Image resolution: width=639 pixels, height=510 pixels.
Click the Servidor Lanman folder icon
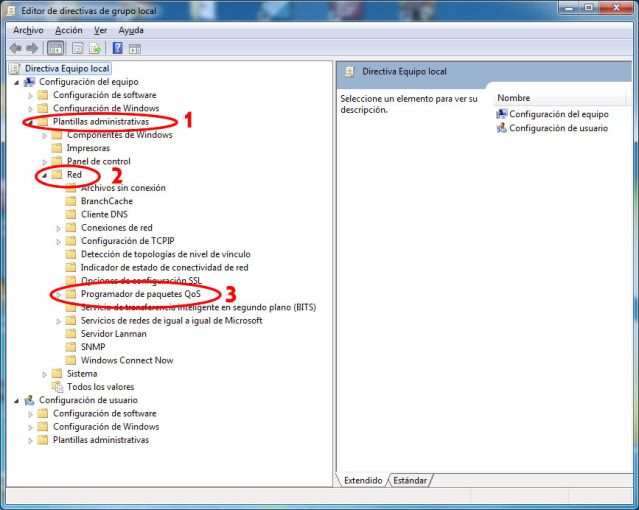[71, 333]
